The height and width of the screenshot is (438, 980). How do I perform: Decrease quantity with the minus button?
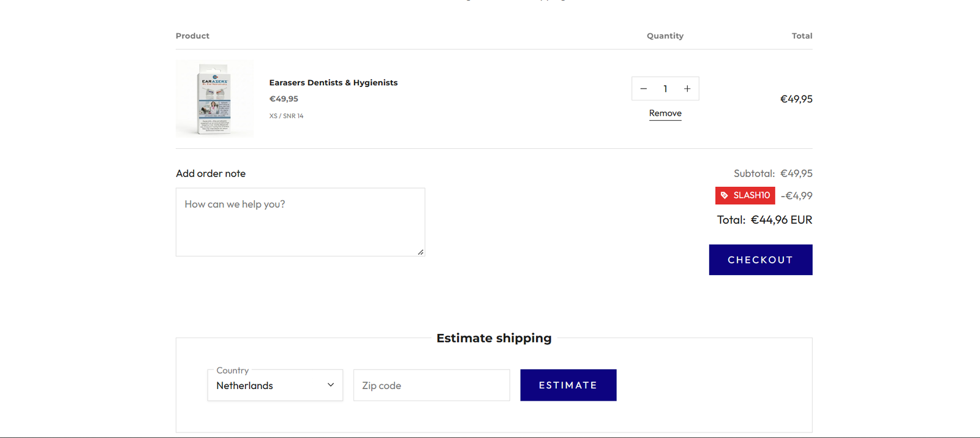pyautogui.click(x=643, y=89)
